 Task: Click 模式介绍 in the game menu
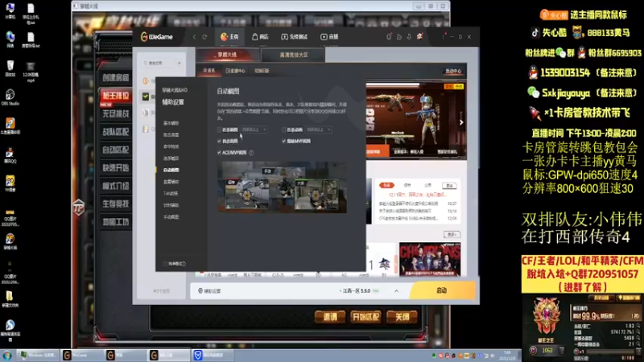(x=115, y=186)
